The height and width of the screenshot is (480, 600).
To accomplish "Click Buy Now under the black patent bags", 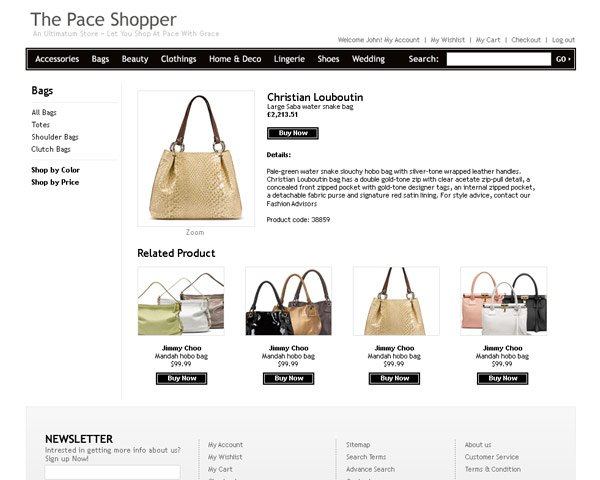I will (289, 379).
